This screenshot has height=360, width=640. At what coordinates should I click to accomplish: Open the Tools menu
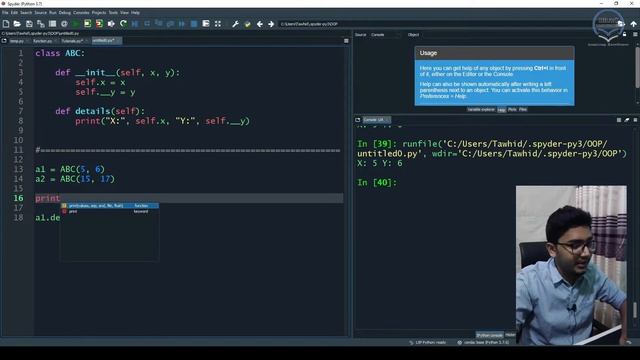click(x=113, y=13)
